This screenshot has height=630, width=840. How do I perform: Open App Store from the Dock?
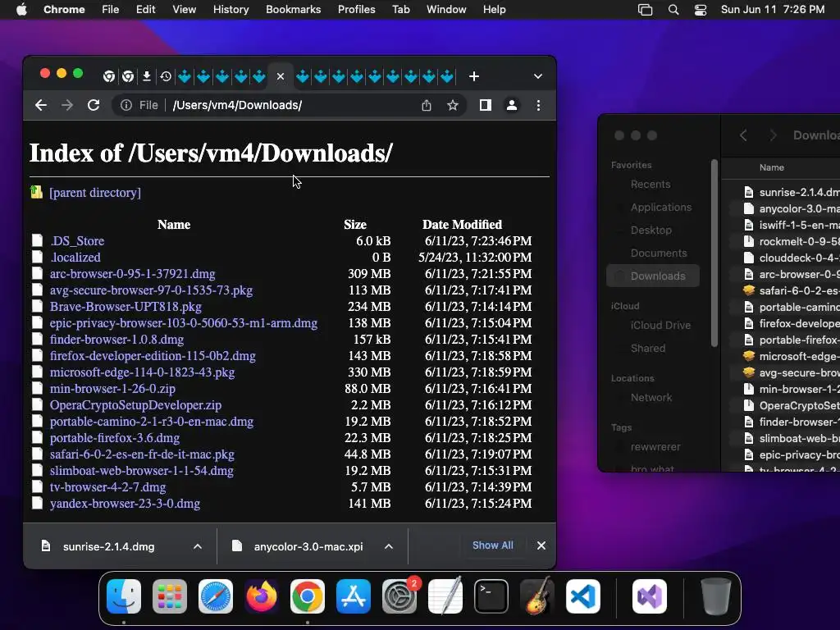click(x=354, y=596)
